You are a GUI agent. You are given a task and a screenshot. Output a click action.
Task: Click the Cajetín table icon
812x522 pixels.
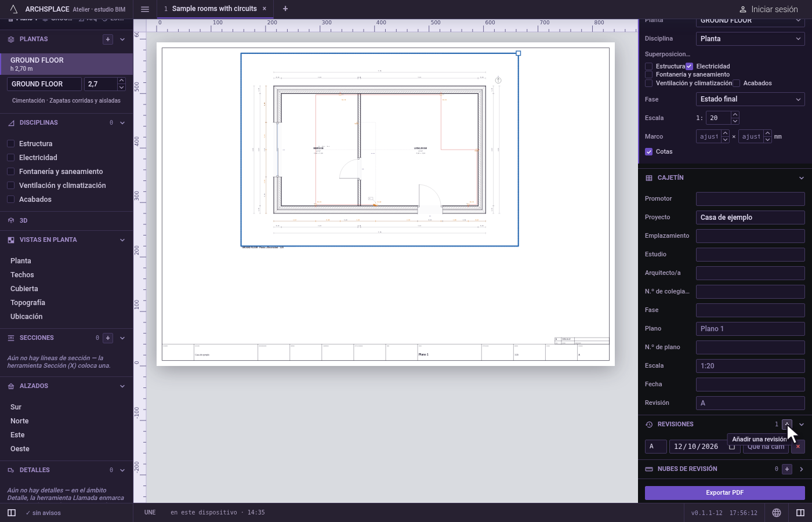(x=649, y=178)
